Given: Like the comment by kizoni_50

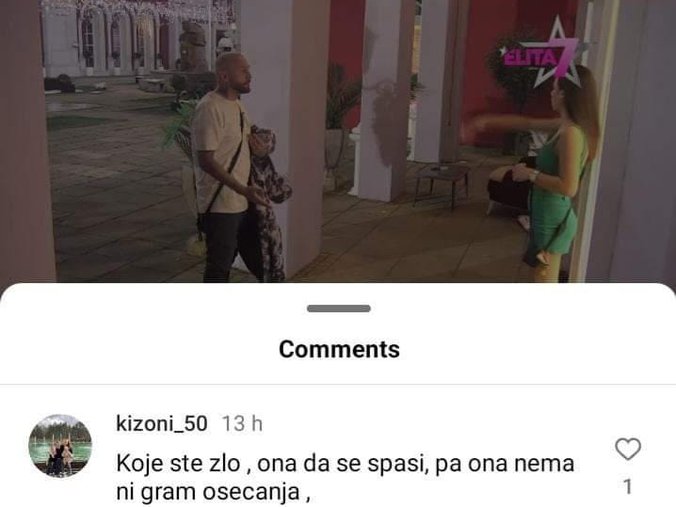Looking at the screenshot, I should pyautogui.click(x=628, y=449).
